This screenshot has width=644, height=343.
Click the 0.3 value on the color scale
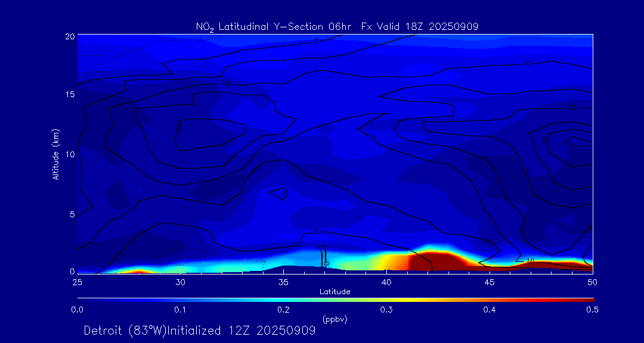pos(386,310)
